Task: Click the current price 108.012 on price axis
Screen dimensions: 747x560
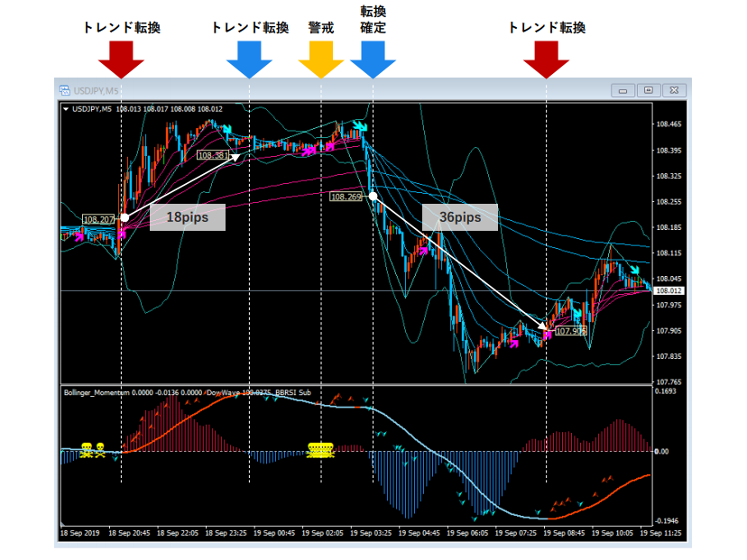Action: 668,291
